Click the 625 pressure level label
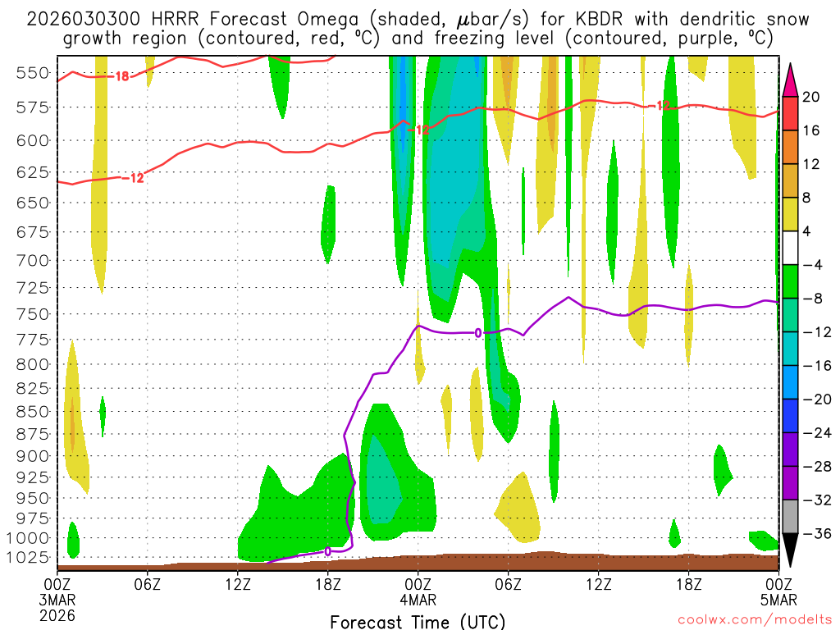Viewport: 840px width, 630px height. click(33, 172)
